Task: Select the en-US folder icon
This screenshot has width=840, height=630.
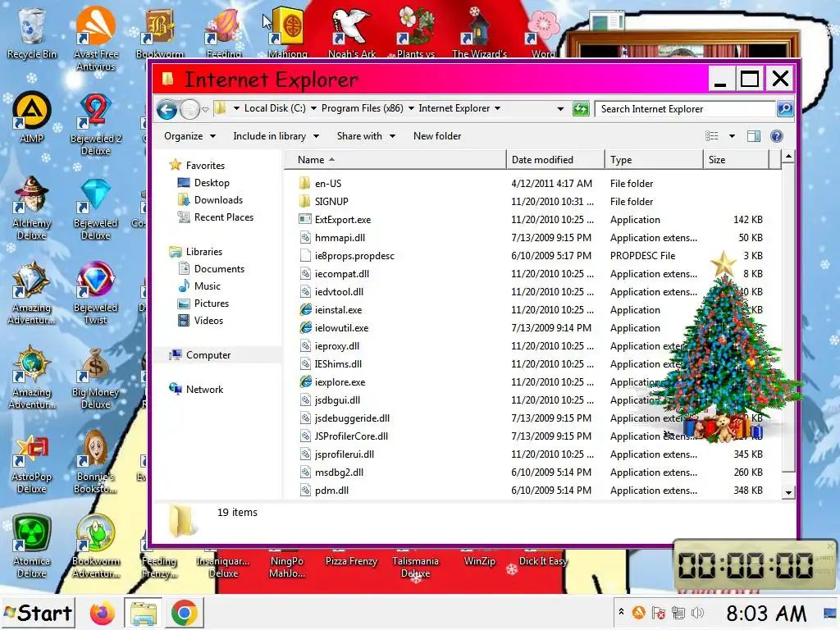Action: click(x=305, y=183)
